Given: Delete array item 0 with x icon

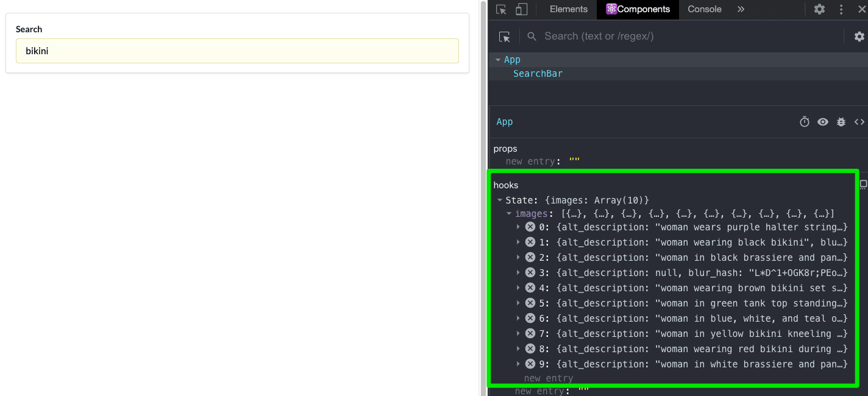Looking at the screenshot, I should [x=530, y=227].
